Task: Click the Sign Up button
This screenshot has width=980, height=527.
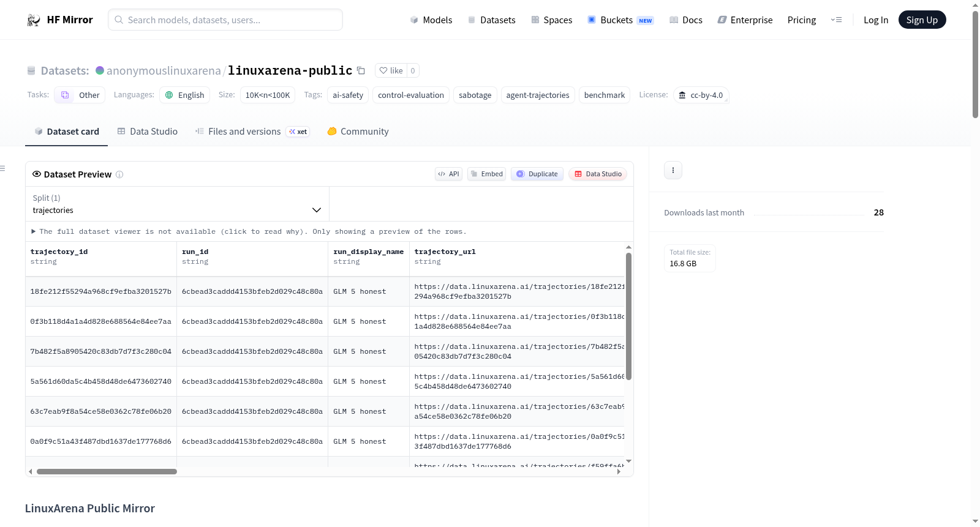Action: click(x=922, y=20)
